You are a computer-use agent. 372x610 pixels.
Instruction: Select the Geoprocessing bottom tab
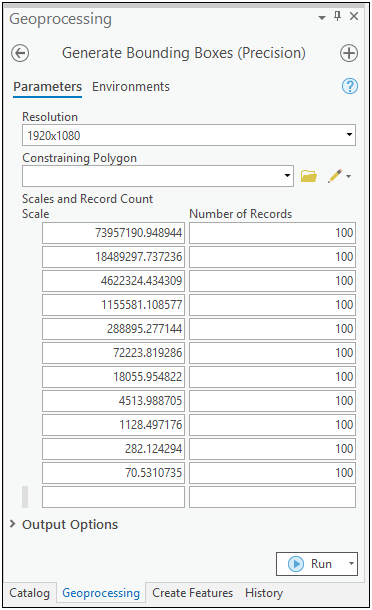[x=101, y=593]
